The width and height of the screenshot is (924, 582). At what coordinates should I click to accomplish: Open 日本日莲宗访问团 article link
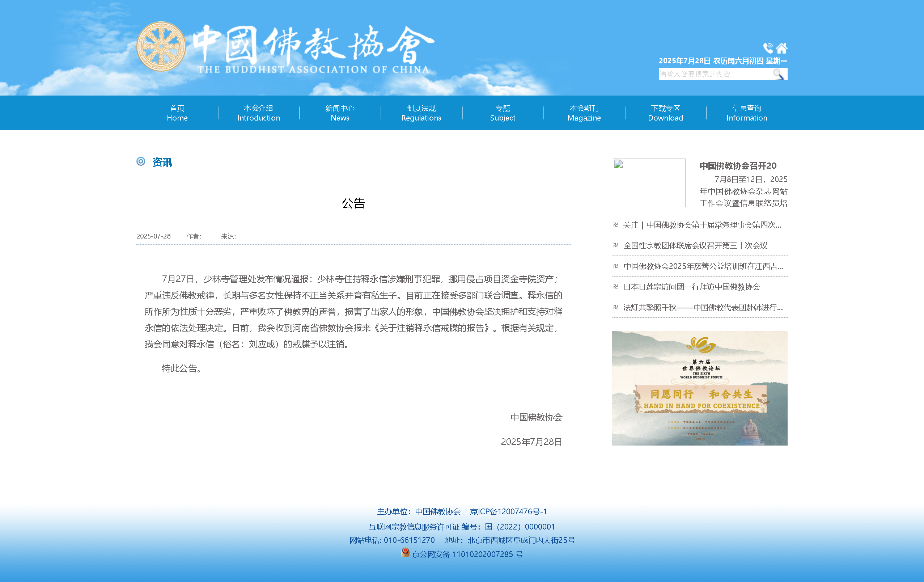pyautogui.click(x=691, y=287)
